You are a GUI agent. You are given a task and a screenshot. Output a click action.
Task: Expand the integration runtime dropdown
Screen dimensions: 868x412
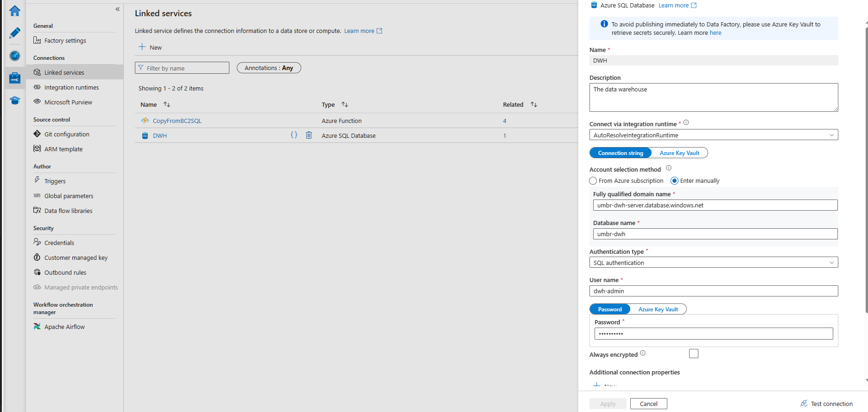pyautogui.click(x=714, y=135)
